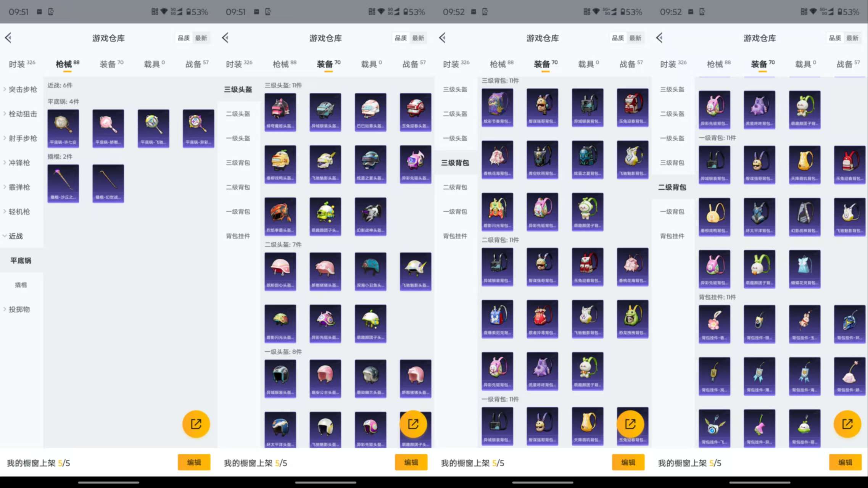Tap the cherry blossom 背包挂件-香 pendant icon

click(714, 324)
